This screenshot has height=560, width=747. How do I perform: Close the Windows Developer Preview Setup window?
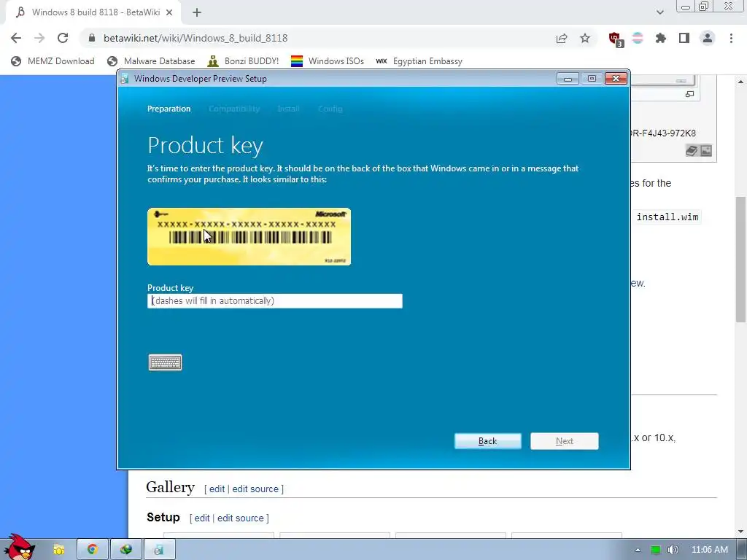[x=616, y=79]
